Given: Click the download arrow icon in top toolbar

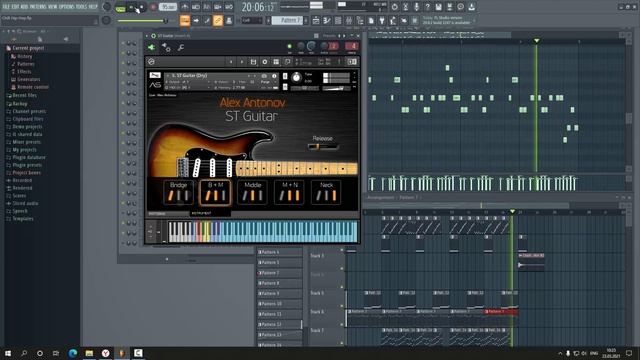Looking at the screenshot, I should (471, 7).
